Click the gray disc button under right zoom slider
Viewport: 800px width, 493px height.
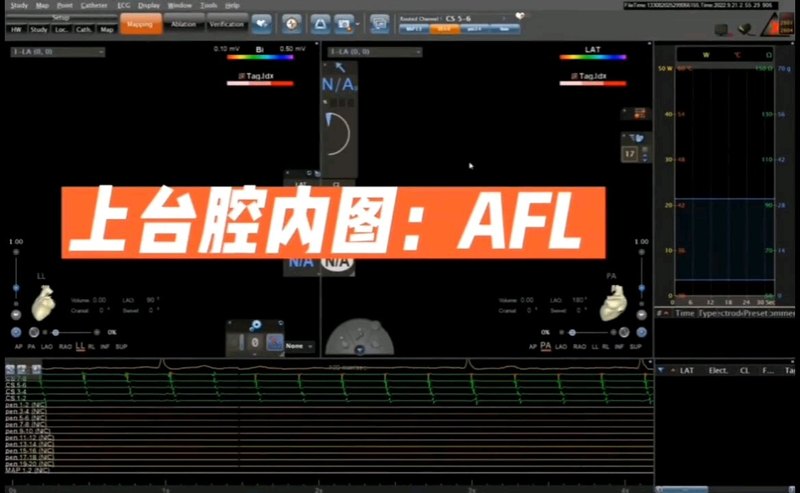642,315
